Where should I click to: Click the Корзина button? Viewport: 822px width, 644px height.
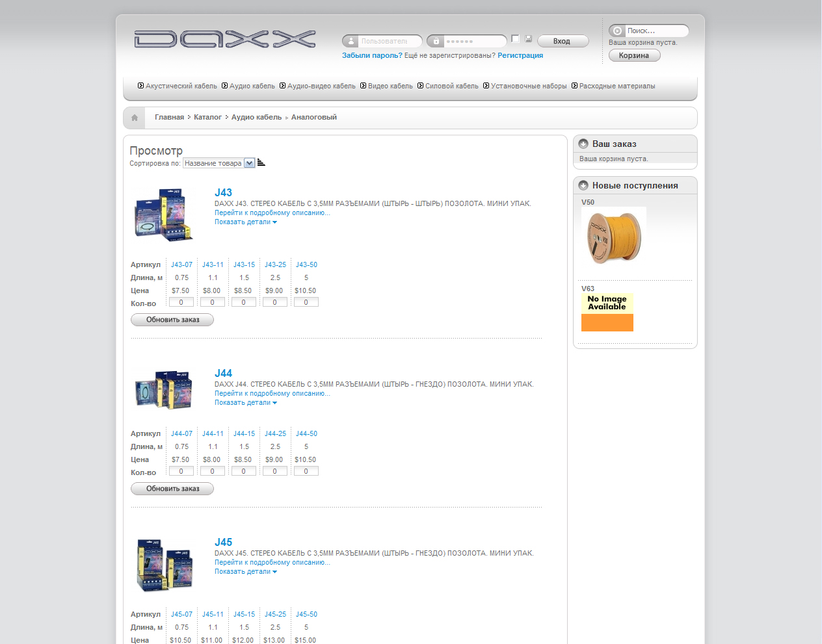click(634, 55)
